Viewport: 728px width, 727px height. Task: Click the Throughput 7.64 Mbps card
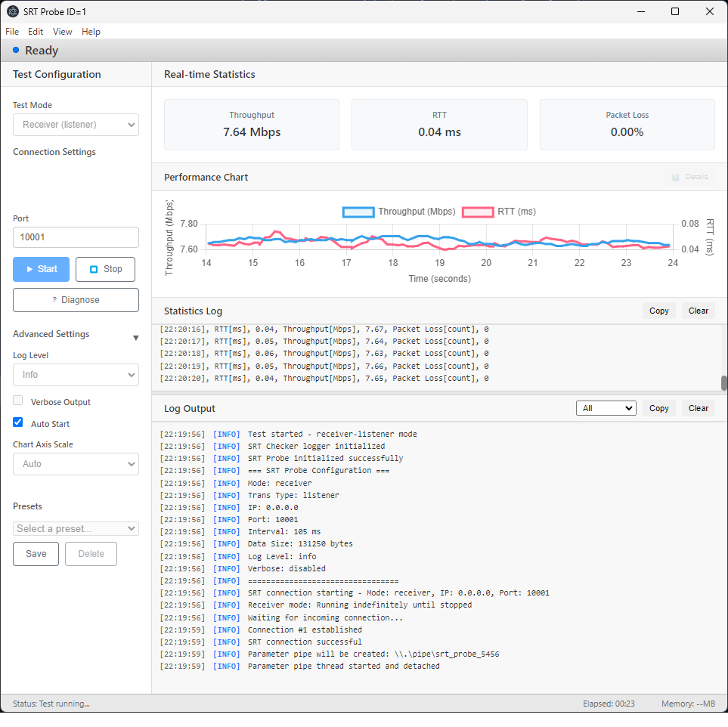pos(252,125)
